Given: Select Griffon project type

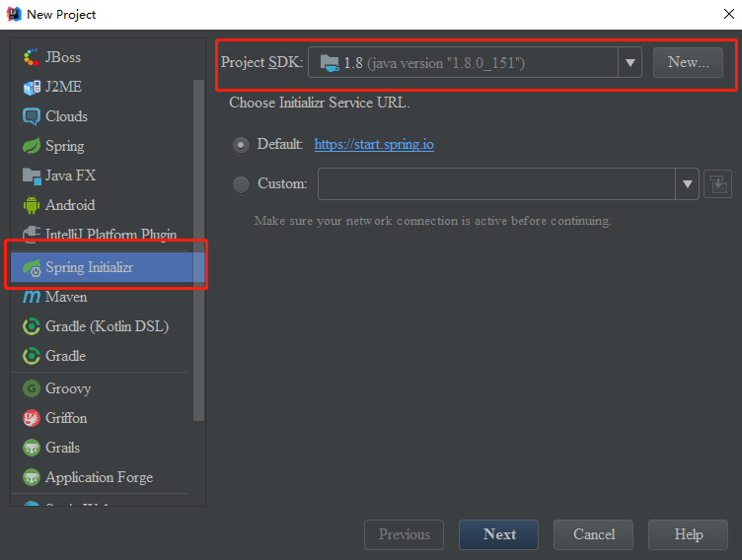Looking at the screenshot, I should point(103,418).
